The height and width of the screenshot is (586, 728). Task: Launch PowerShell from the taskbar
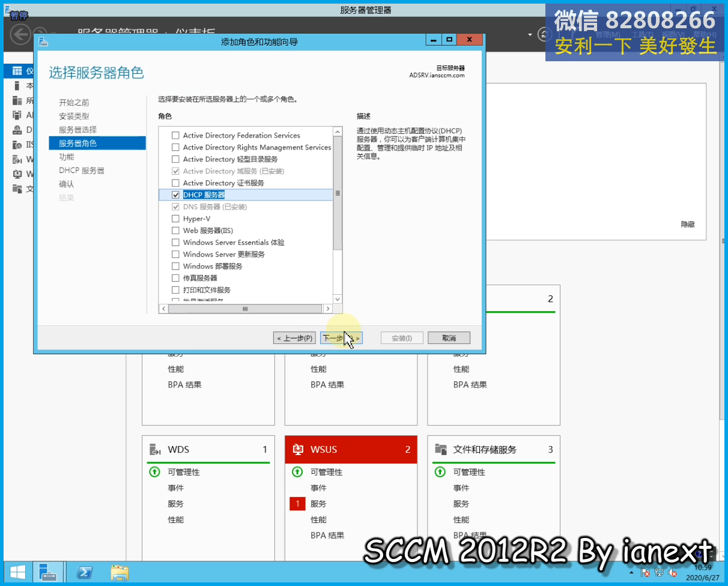85,572
